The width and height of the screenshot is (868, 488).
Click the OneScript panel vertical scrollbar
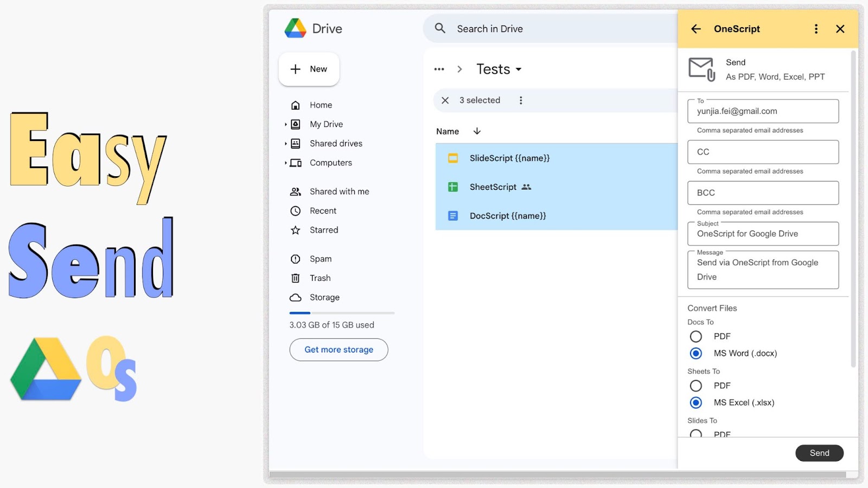click(853, 209)
